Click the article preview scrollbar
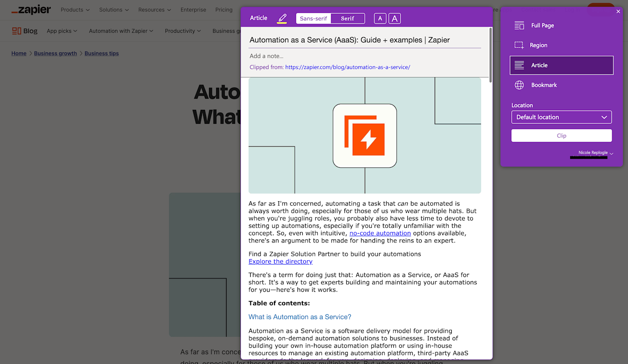628x364 pixels. (x=490, y=55)
